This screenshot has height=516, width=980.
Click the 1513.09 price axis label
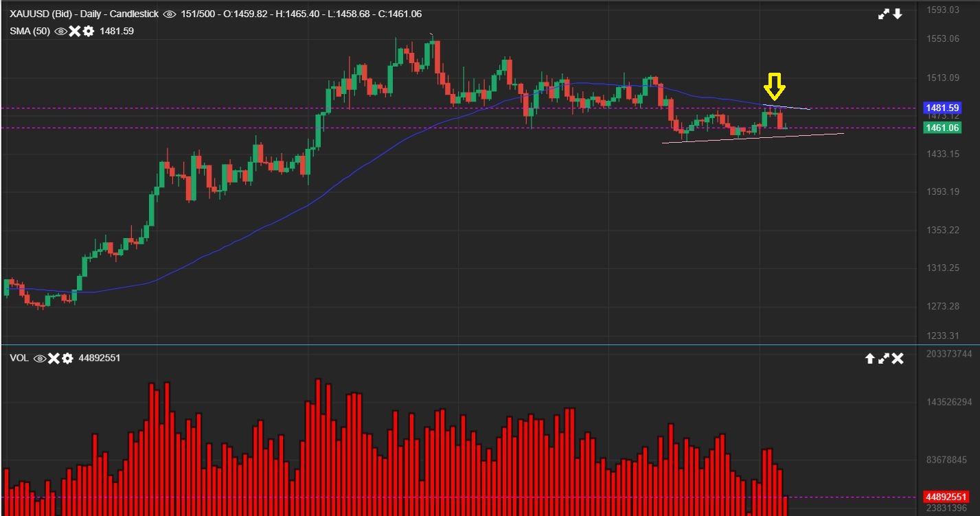[942, 78]
